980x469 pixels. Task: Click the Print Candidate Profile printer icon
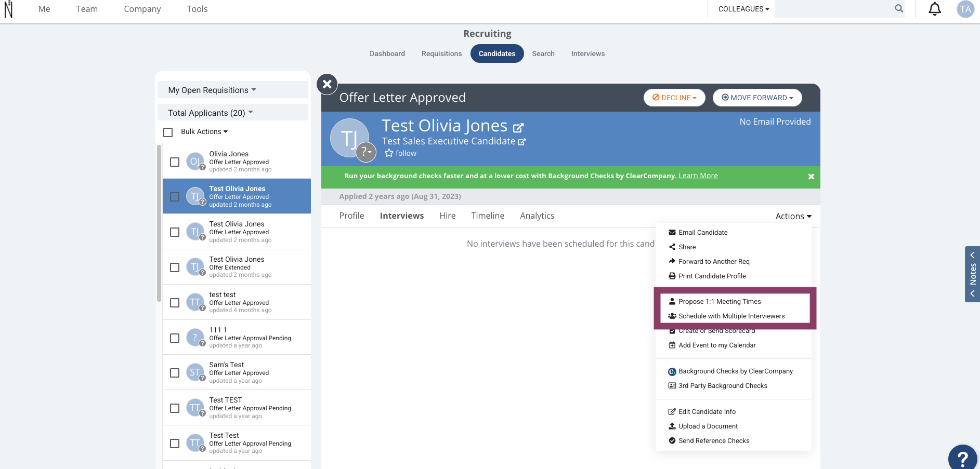(x=672, y=276)
